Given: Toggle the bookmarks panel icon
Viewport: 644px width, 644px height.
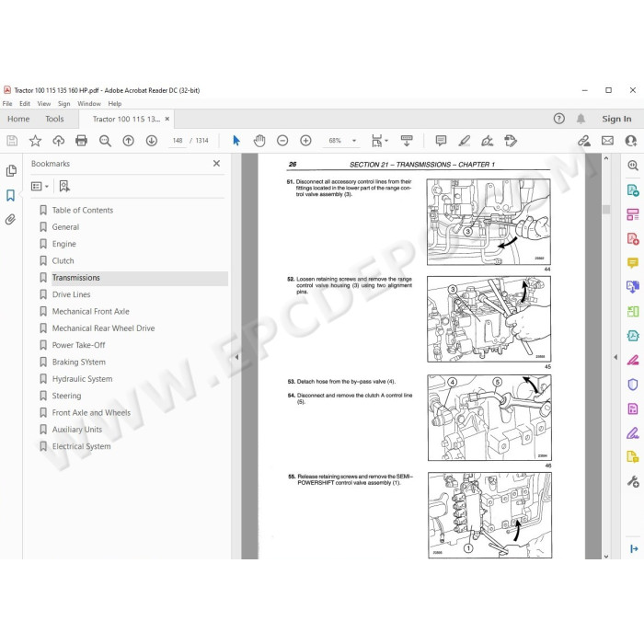Looking at the screenshot, I should point(10,195).
